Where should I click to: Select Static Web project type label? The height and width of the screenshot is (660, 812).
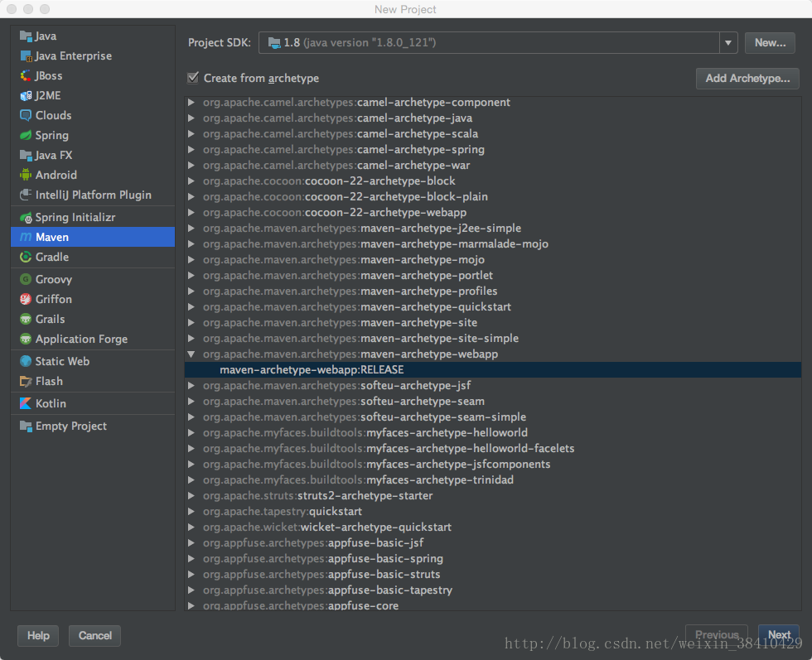click(x=62, y=361)
